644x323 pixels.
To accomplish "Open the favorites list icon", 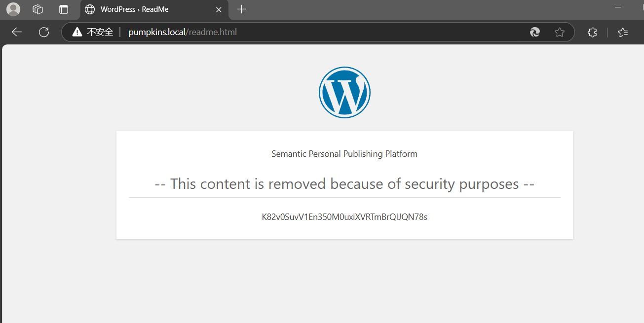I will pyautogui.click(x=623, y=32).
